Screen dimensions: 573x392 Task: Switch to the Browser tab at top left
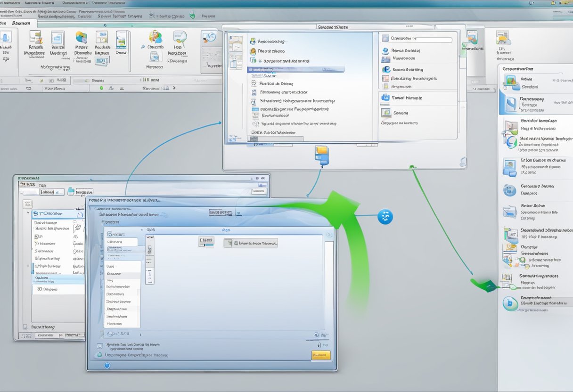21,23
